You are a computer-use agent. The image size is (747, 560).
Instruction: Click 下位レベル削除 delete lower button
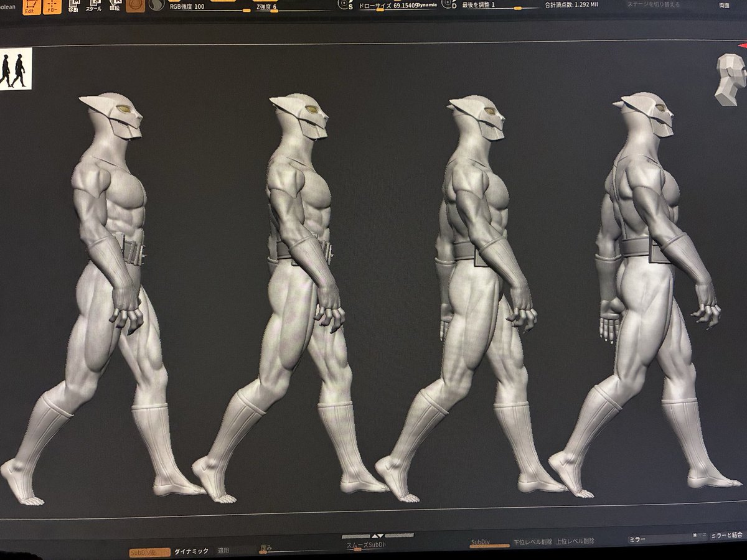point(532,542)
